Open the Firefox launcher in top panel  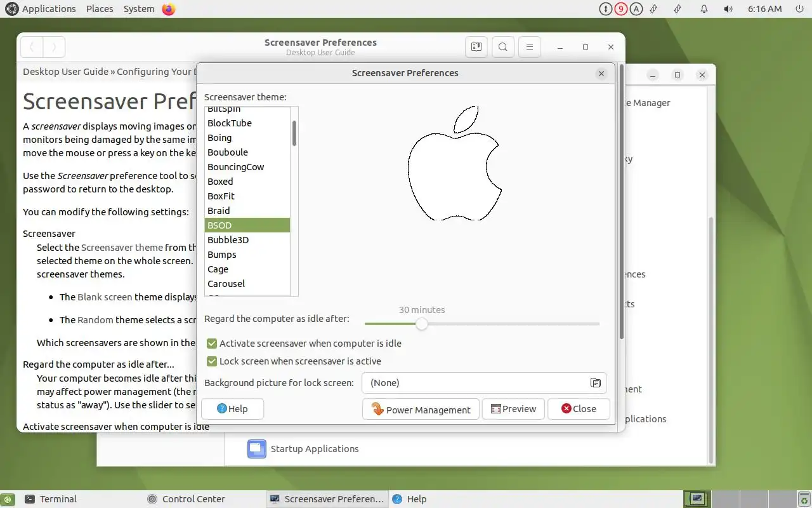[168, 9]
